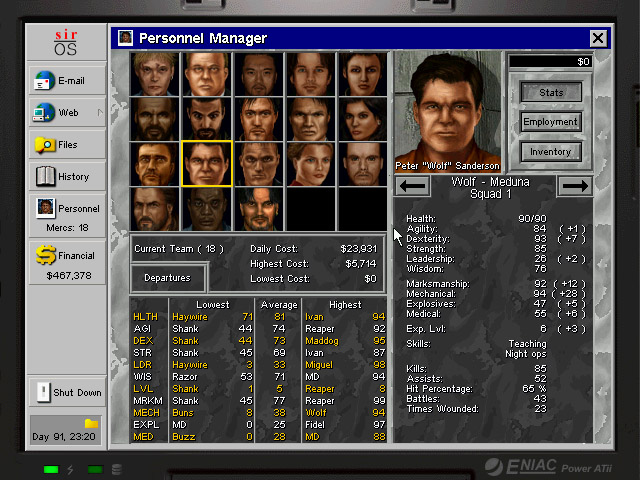This screenshot has height=480, width=640.
Task: Select the fifth portrait in the top row
Action: (363, 74)
